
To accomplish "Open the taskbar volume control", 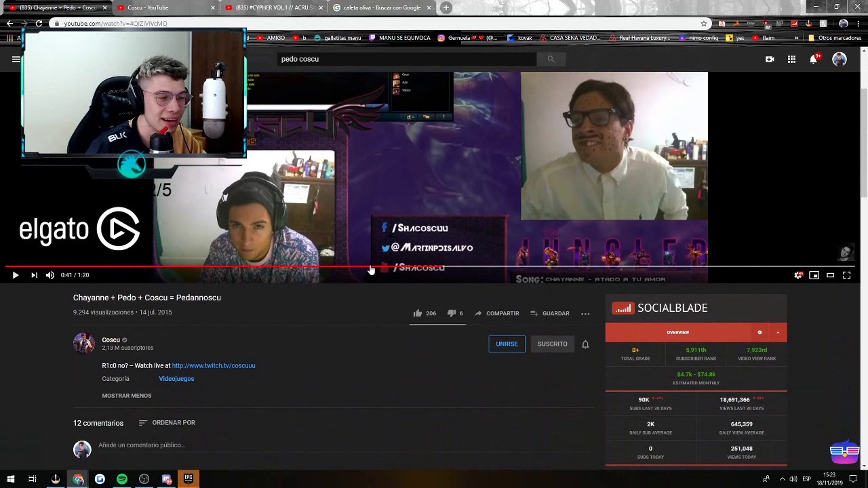I will click(x=793, y=479).
